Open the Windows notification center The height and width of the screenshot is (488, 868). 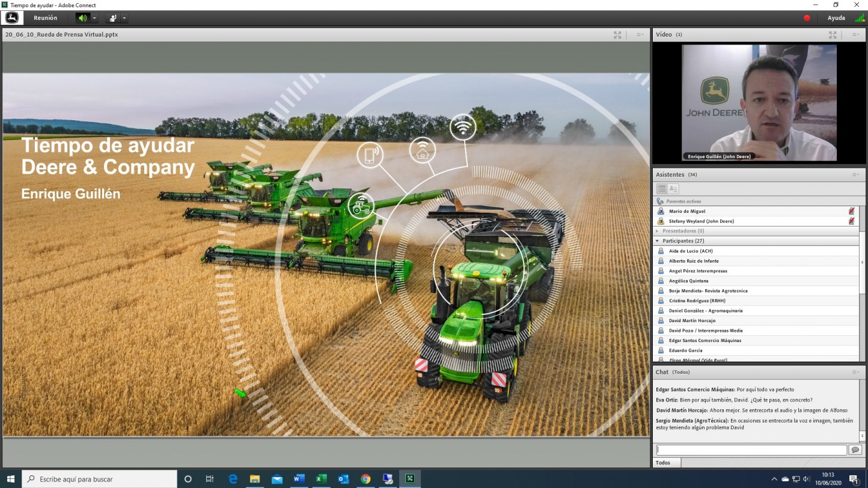click(854, 479)
